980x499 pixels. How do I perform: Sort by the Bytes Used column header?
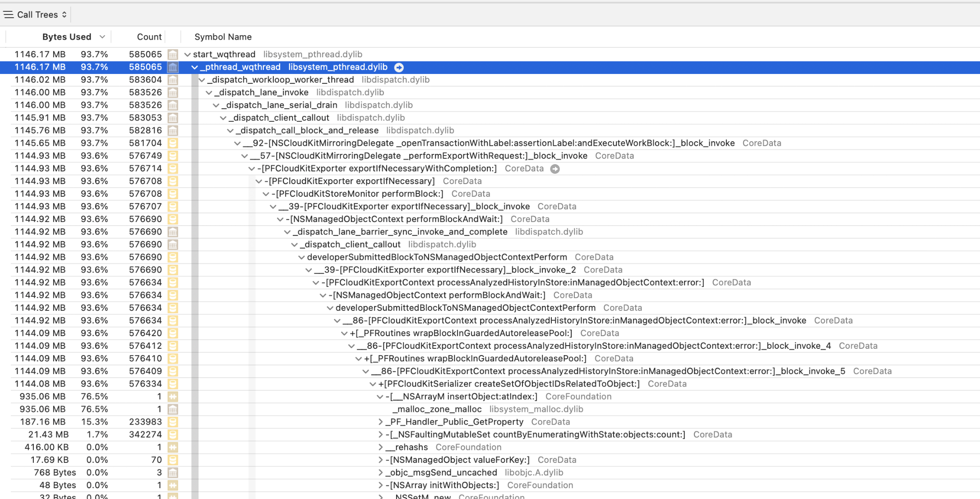point(66,37)
